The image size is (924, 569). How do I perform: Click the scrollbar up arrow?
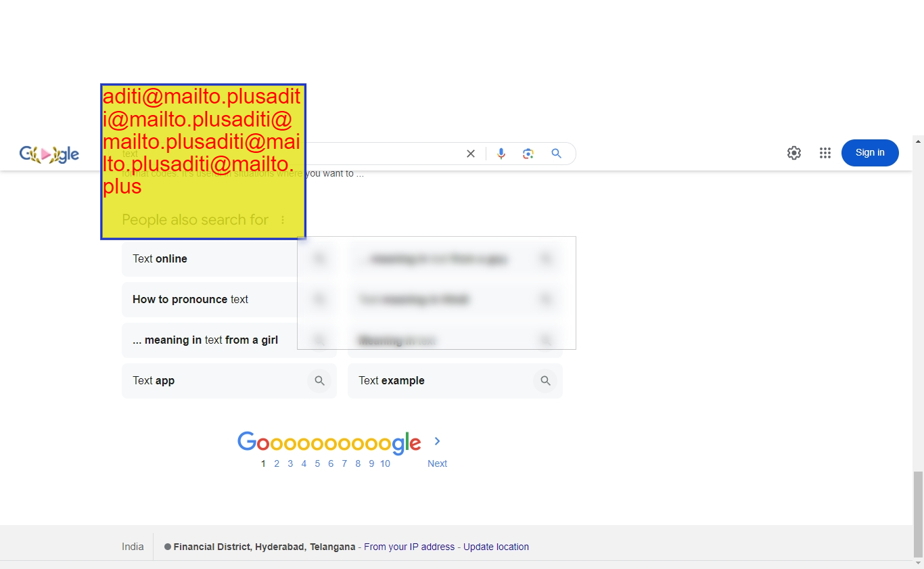click(x=918, y=141)
